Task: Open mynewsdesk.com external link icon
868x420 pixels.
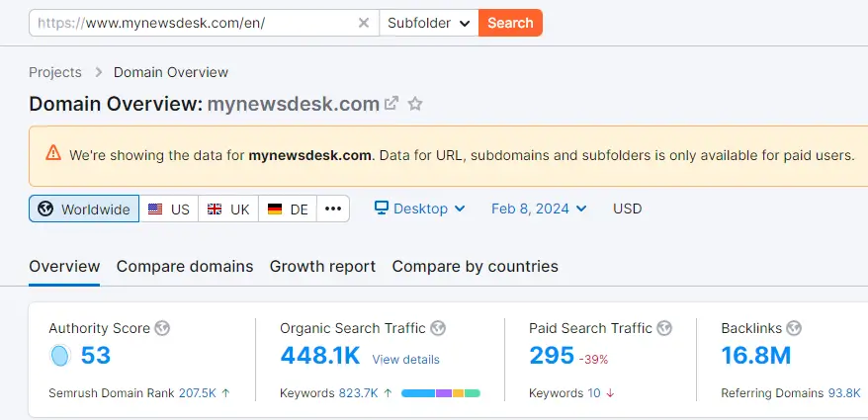Action: [x=391, y=104]
